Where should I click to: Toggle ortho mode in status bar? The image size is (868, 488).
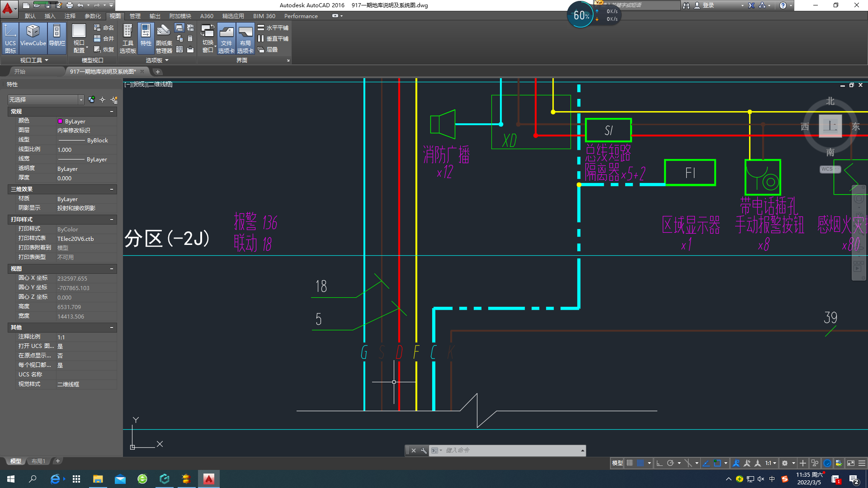click(x=659, y=463)
